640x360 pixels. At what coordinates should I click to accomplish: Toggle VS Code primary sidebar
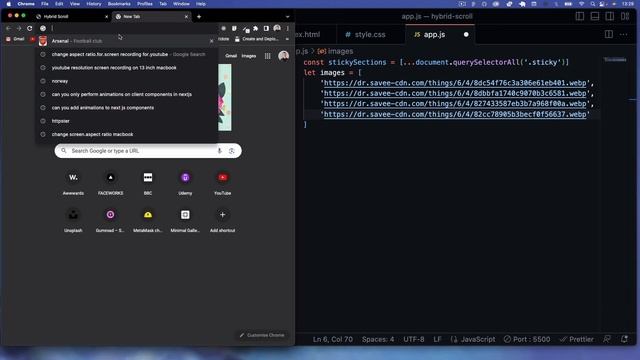[x=580, y=16]
